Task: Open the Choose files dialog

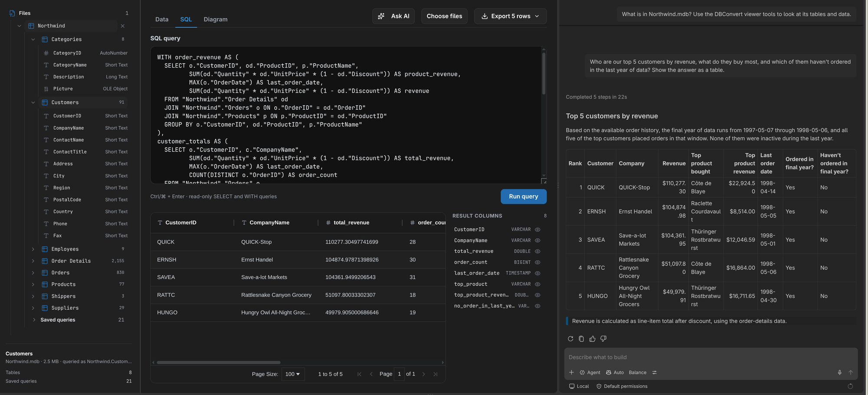Action: 444,16
